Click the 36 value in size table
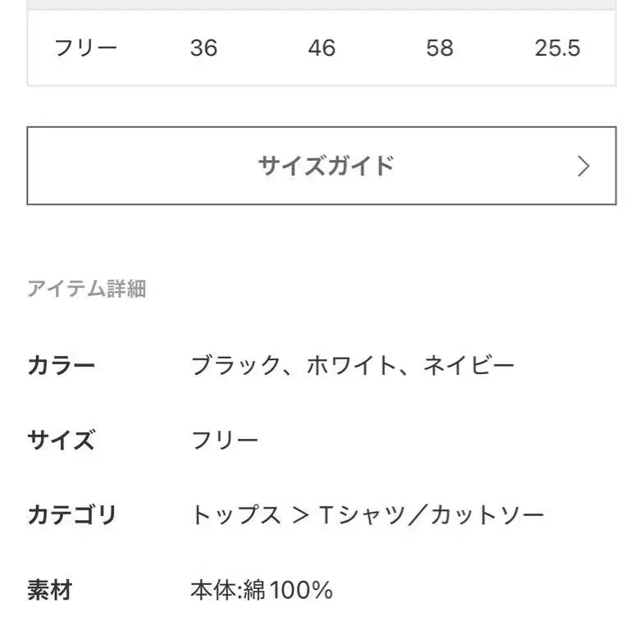The height and width of the screenshot is (644, 644). point(203,48)
